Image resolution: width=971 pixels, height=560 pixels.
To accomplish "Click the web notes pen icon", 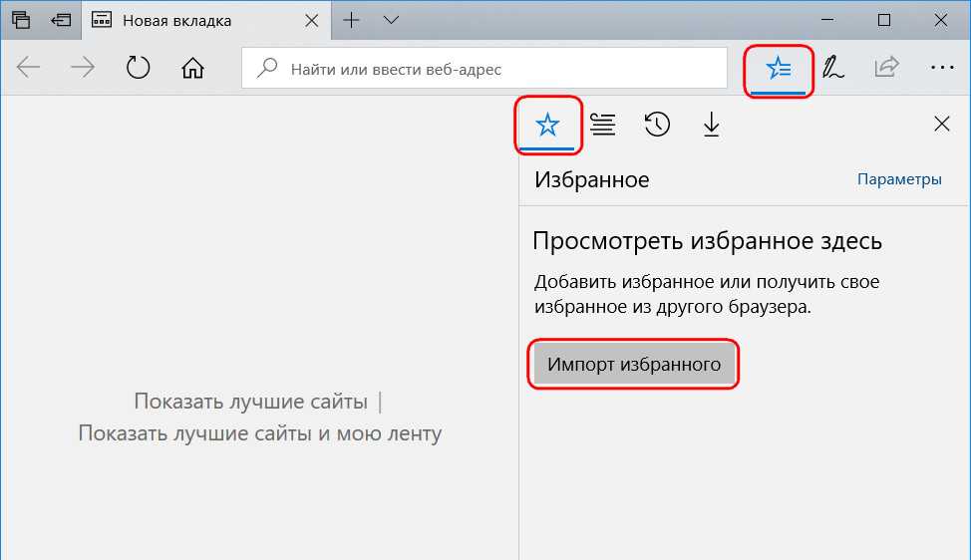I will pyautogui.click(x=832, y=69).
